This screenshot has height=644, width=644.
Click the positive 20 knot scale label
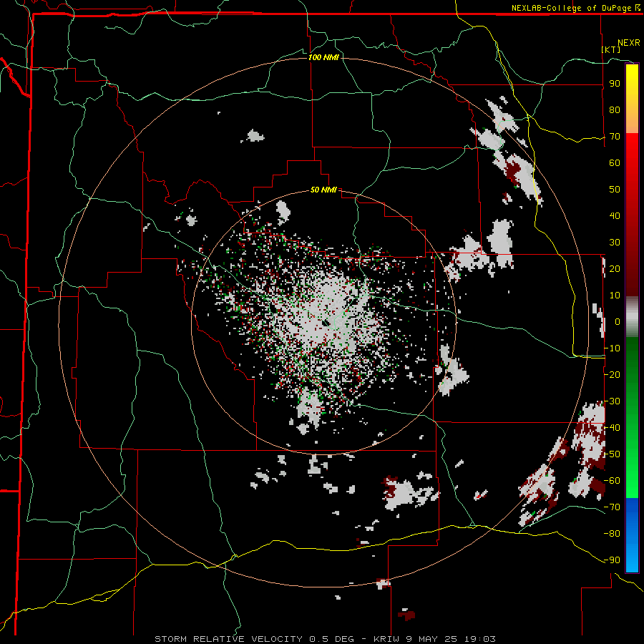[x=615, y=268]
